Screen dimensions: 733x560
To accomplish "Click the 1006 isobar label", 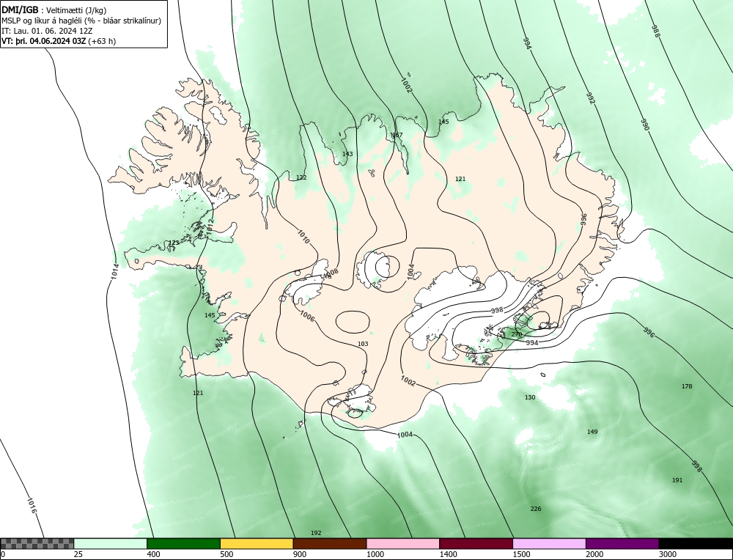I will (x=307, y=316).
